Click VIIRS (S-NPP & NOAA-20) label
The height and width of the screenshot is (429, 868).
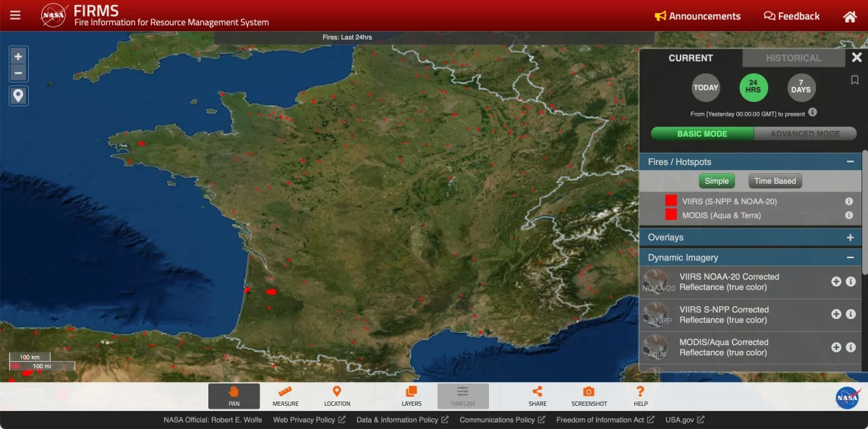(729, 202)
